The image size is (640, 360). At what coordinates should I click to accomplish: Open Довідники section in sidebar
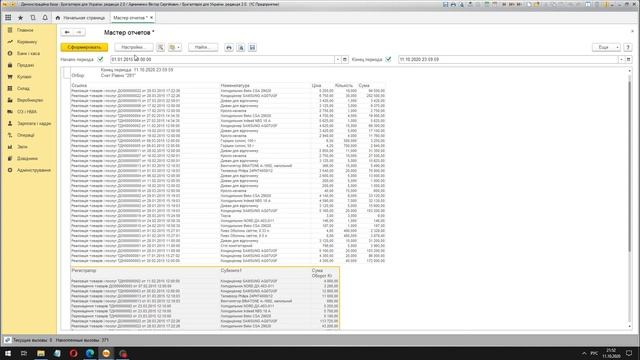coord(27,158)
